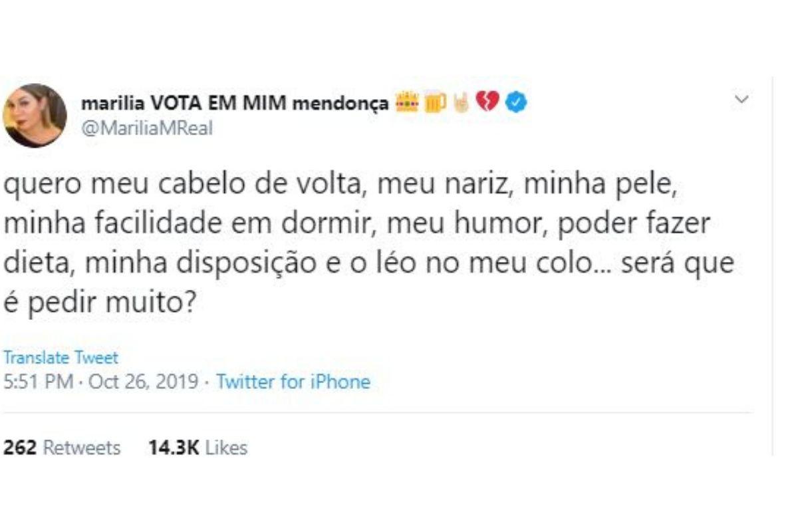
Task: Click the first line of the tweet text
Action: click(x=339, y=188)
